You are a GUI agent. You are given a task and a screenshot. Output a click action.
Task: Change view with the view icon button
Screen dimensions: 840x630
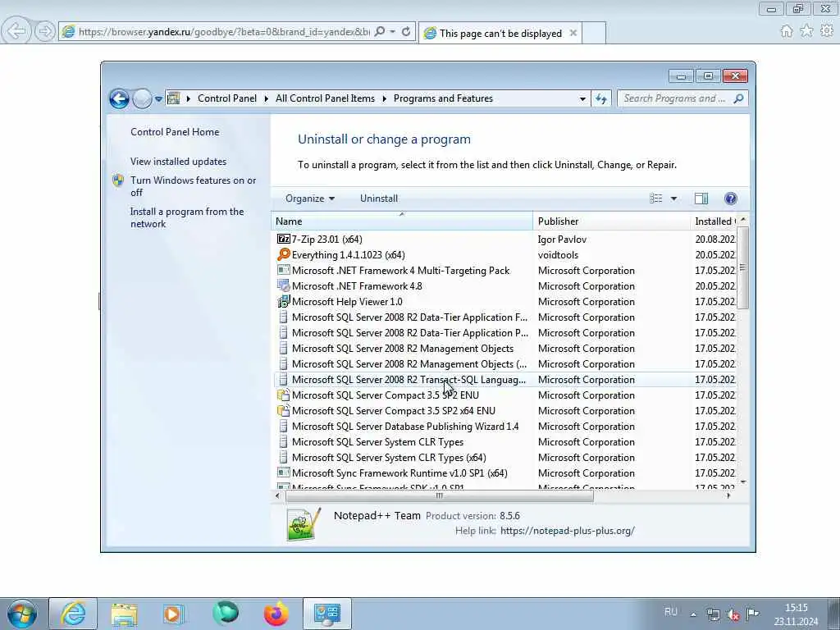(655, 199)
